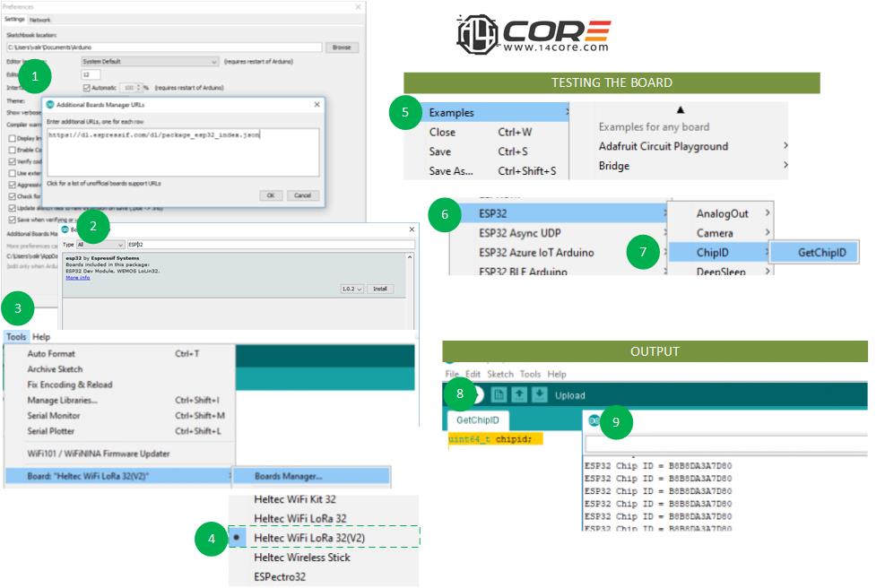Toggle the Check for updates checkbox

click(x=12, y=196)
